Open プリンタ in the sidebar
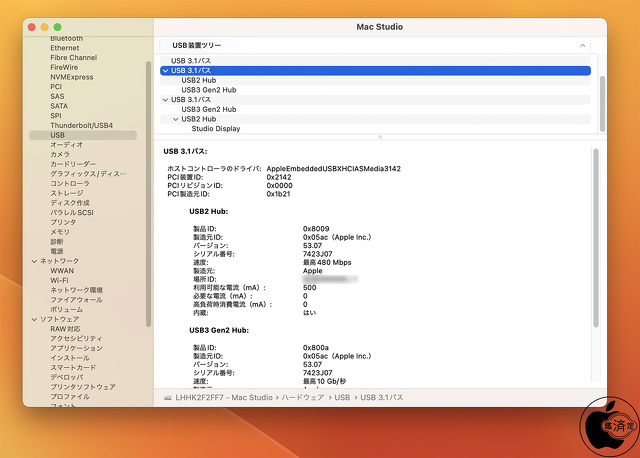Screen dimensions: 640x458 [x=63, y=222]
